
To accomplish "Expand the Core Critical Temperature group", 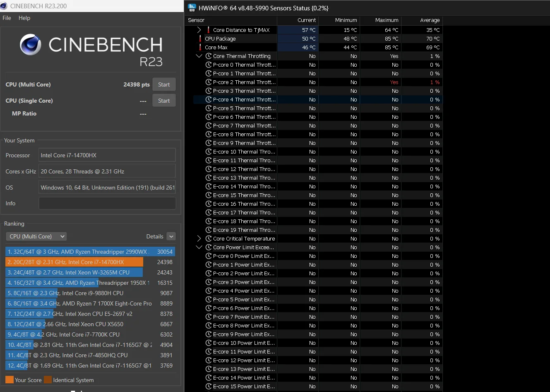I will [x=199, y=238].
